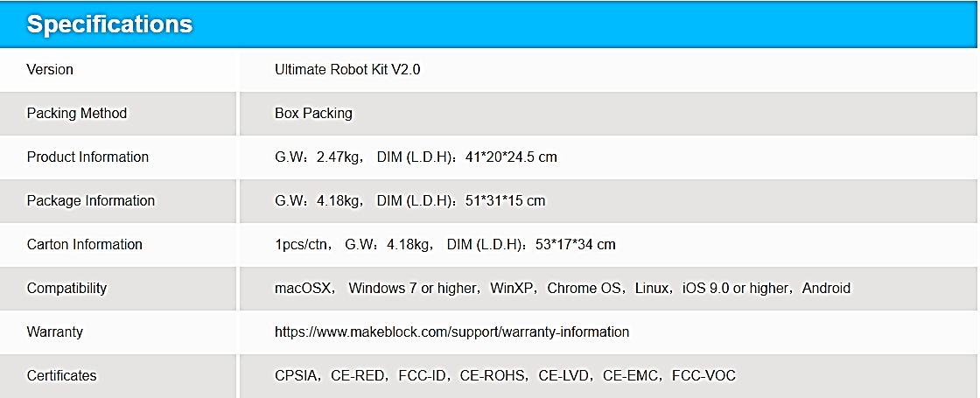Click the Compatibility row label
The image size is (980, 398).
(x=66, y=288)
